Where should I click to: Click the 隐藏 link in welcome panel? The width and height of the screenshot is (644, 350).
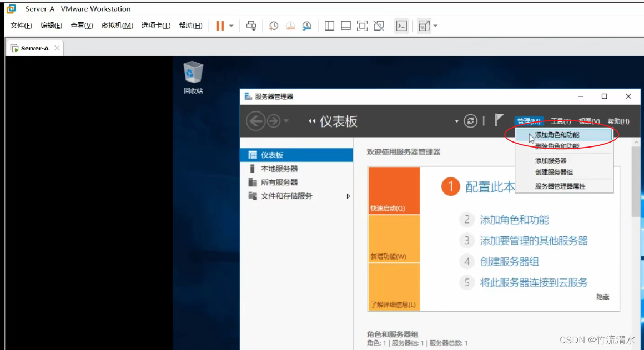pos(602,297)
